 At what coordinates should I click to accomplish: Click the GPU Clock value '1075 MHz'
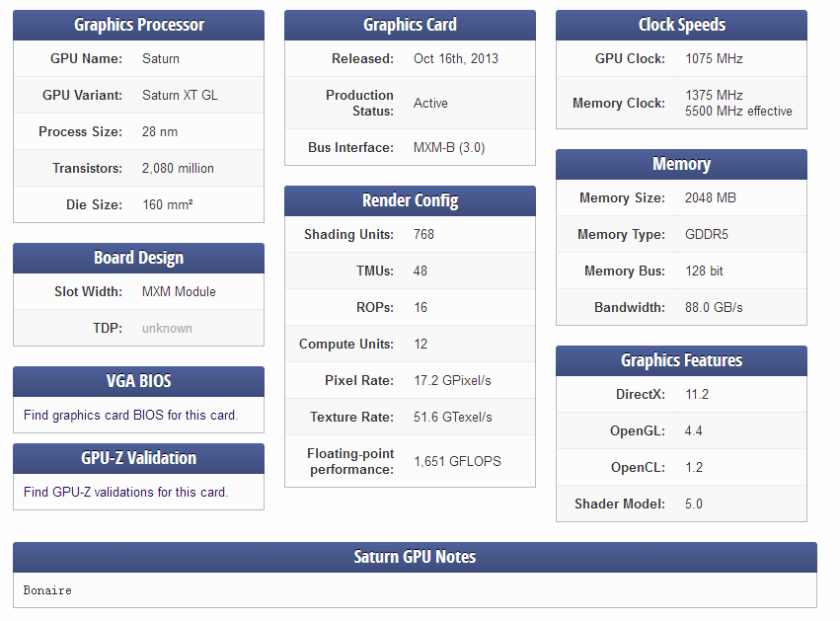(714, 58)
